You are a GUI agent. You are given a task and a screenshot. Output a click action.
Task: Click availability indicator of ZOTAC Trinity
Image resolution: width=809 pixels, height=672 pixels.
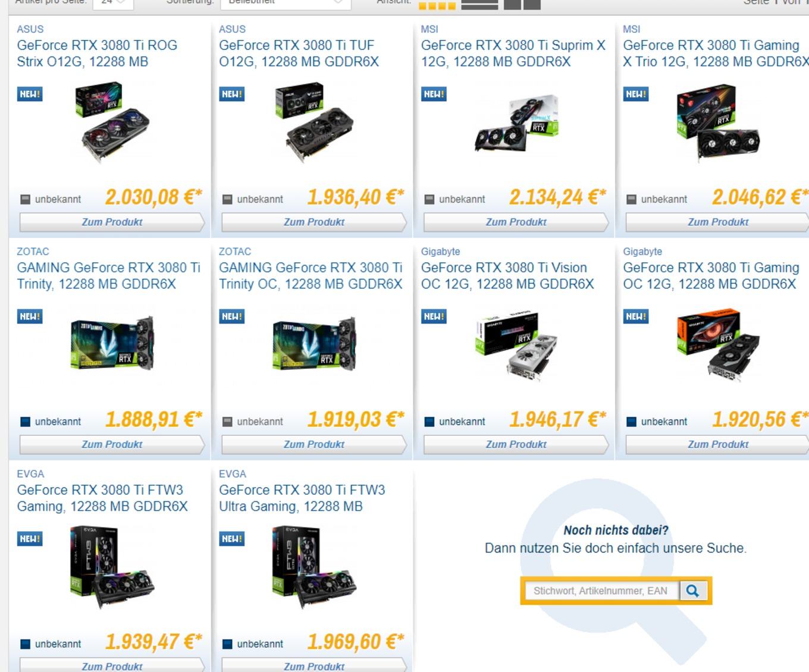(x=25, y=422)
